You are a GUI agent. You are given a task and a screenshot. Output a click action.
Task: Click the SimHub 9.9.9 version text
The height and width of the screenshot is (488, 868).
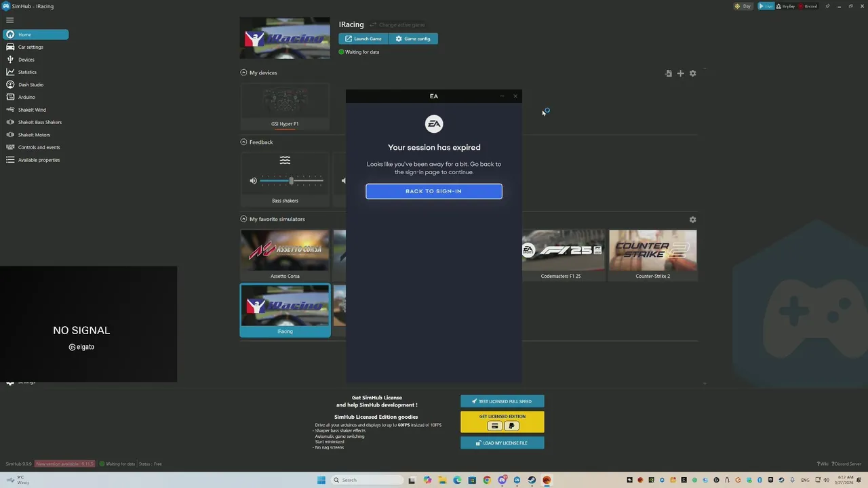click(x=19, y=464)
